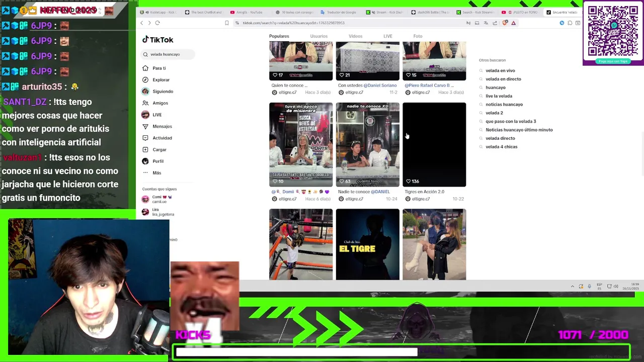Open the 'Nadie te conoce' video thumbnail
The width and height of the screenshot is (644, 362).
pyautogui.click(x=367, y=145)
